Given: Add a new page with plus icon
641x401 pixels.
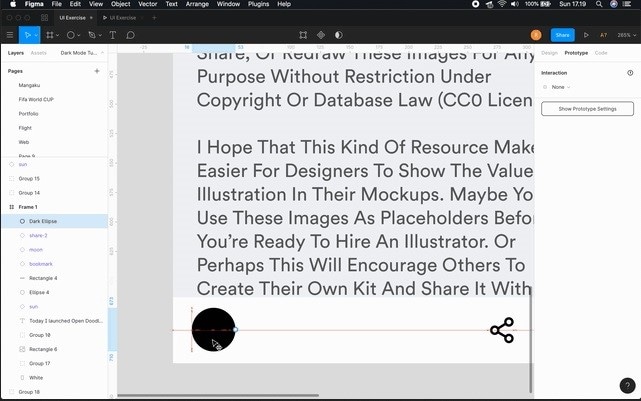Looking at the screenshot, I should tap(97, 71).
